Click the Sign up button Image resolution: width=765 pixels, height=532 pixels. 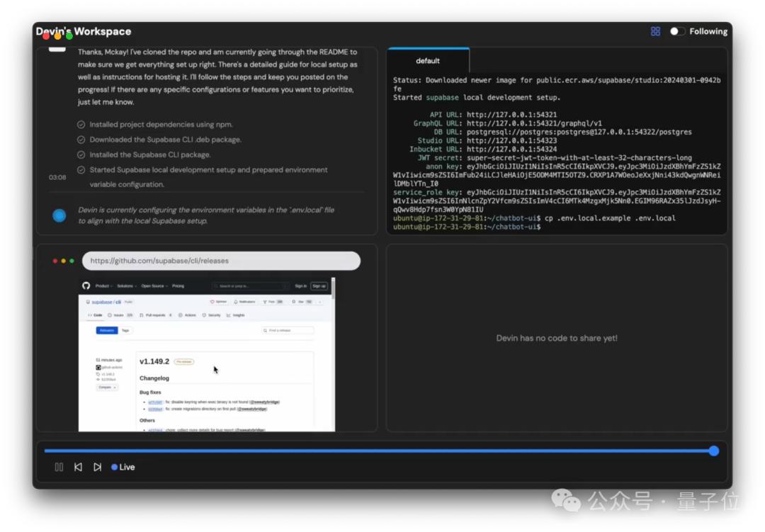pos(319,286)
